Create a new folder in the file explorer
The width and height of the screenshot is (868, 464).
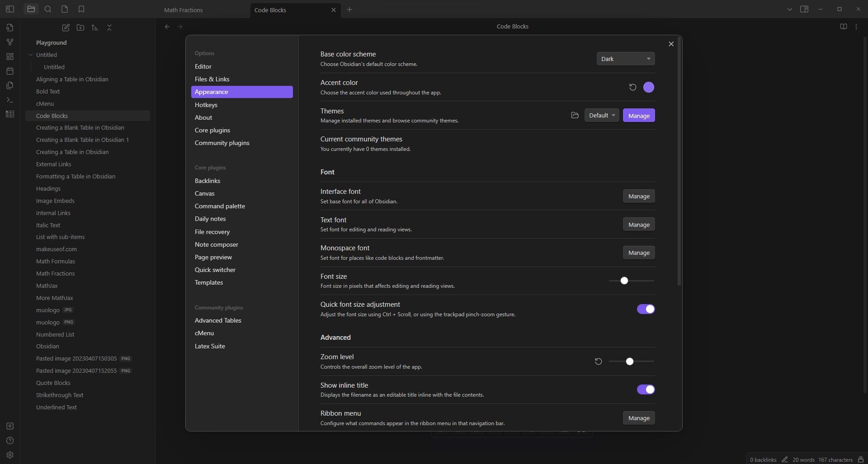[80, 28]
